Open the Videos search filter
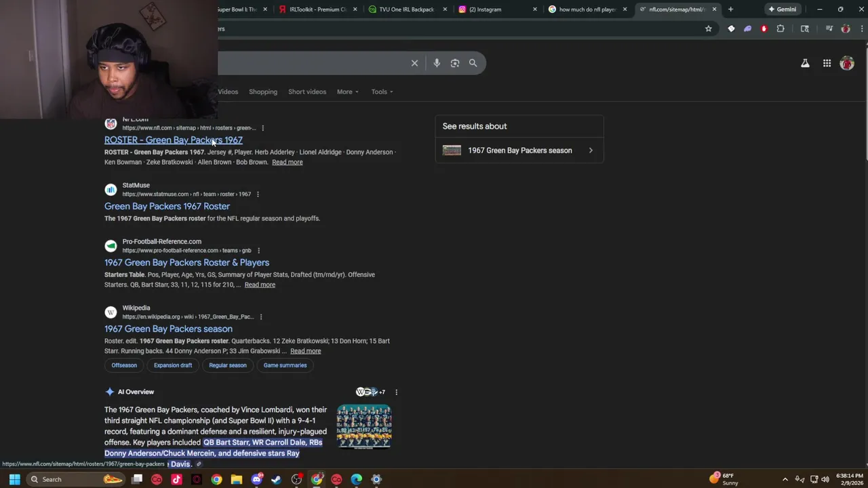The image size is (868, 488). coord(228,91)
